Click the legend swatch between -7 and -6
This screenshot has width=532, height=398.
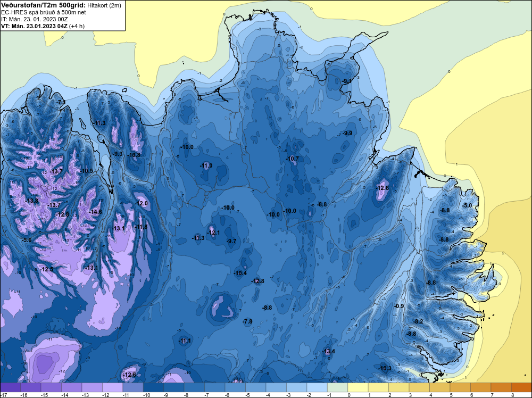[x=215, y=387]
